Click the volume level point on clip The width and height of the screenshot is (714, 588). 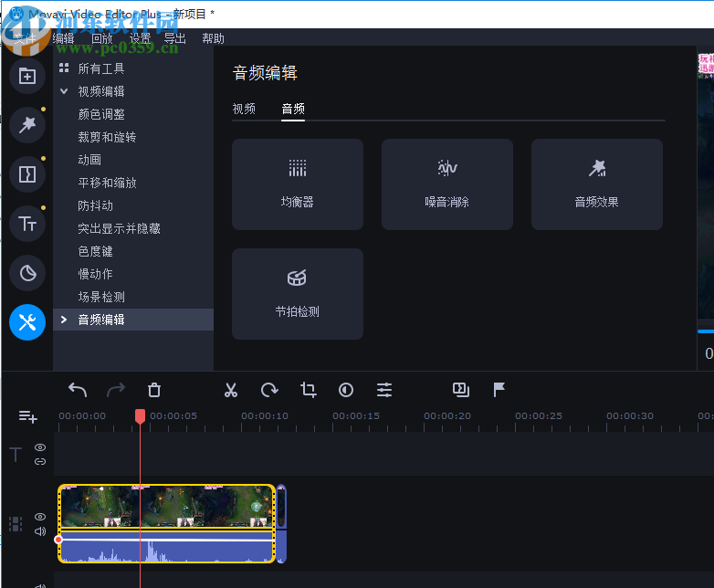point(58,540)
